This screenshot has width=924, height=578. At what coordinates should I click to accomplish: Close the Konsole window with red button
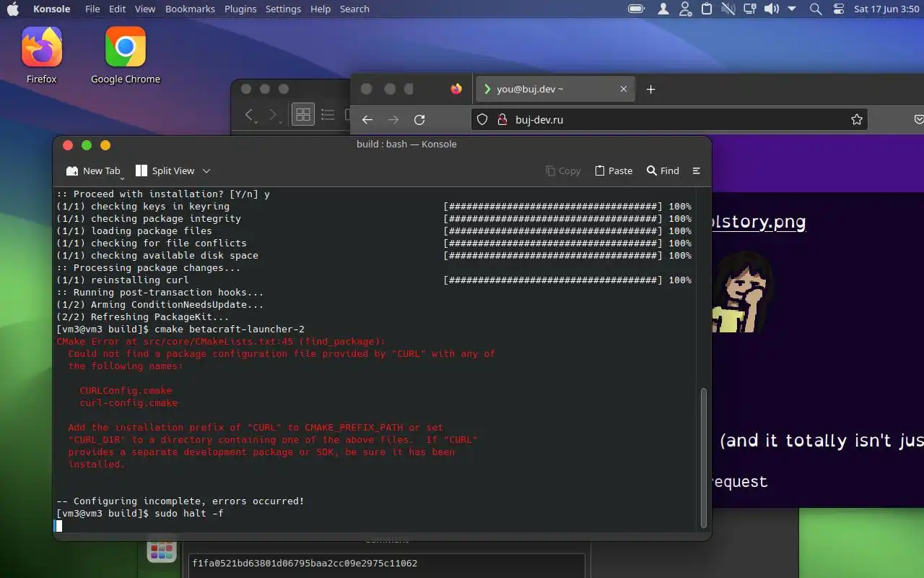tap(68, 145)
